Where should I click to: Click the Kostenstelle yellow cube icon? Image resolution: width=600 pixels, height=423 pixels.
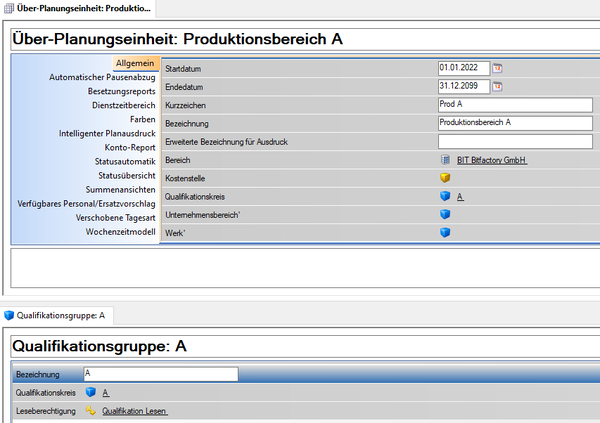[x=445, y=178]
